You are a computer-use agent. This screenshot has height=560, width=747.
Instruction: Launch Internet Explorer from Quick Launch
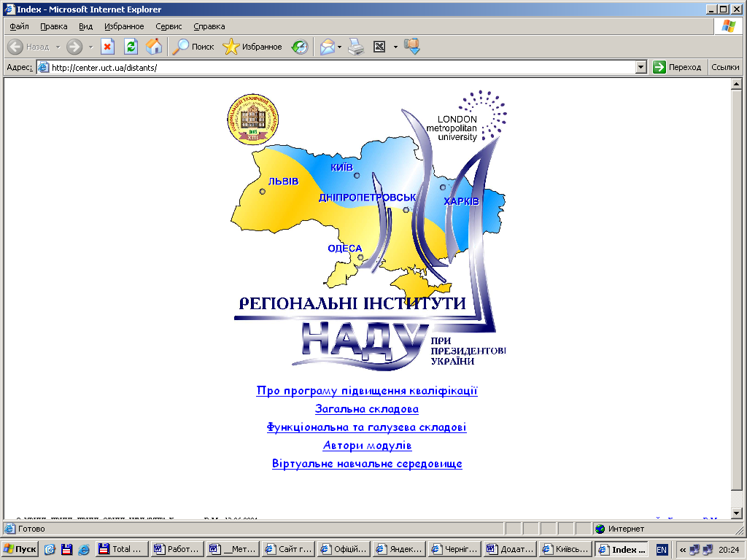[x=84, y=550]
